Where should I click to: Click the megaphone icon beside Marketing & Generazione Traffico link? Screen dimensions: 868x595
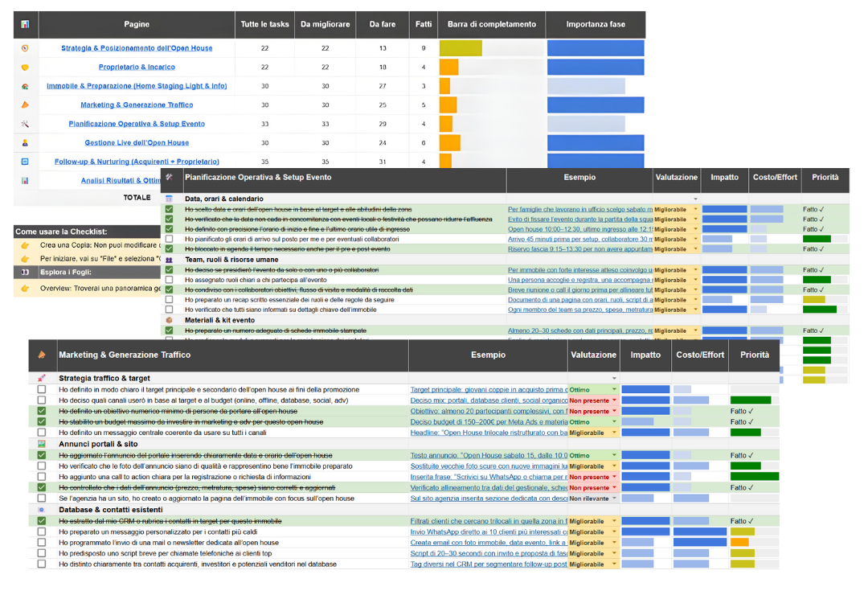[x=25, y=105]
